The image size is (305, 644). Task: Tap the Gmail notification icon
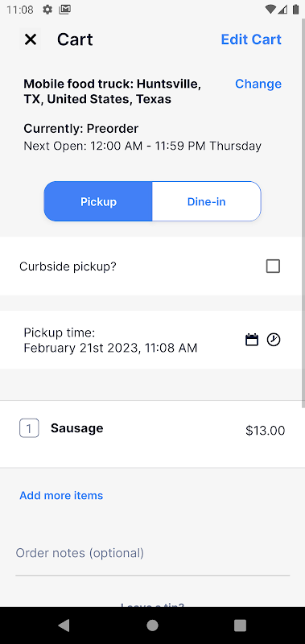tap(64, 10)
